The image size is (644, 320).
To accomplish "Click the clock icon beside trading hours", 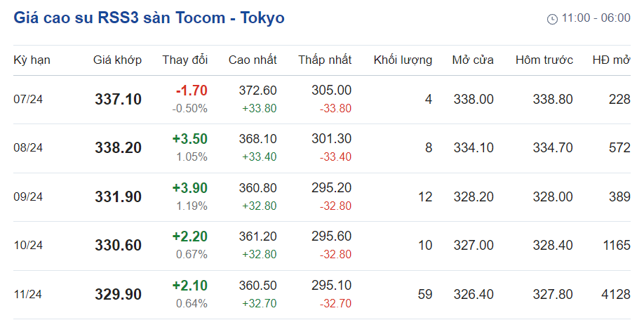I will pyautogui.click(x=552, y=19).
